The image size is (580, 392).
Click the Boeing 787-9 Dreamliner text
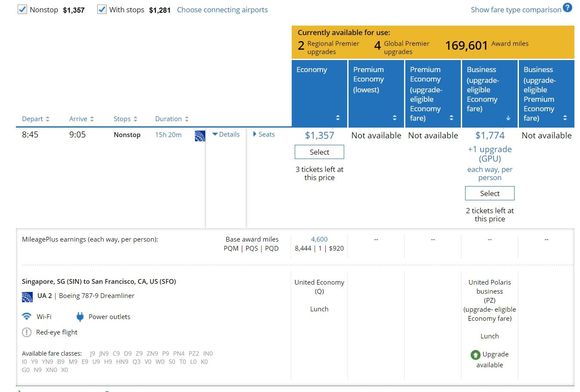pyautogui.click(x=97, y=295)
